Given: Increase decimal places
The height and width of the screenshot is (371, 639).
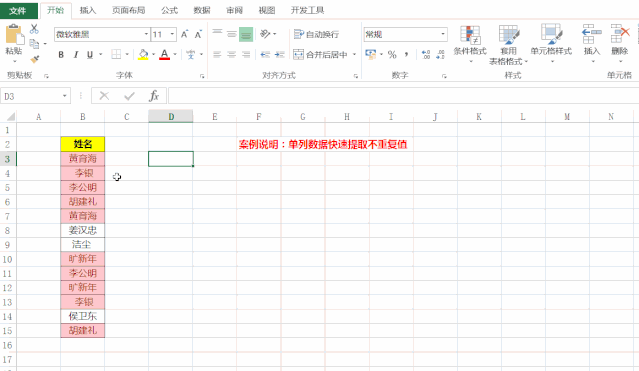Looking at the screenshot, I should click(426, 54).
